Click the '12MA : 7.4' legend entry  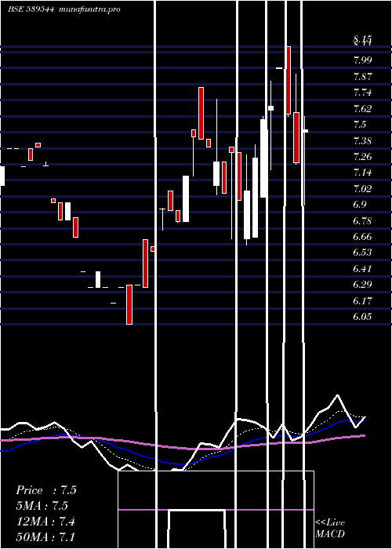pyautogui.click(x=45, y=522)
